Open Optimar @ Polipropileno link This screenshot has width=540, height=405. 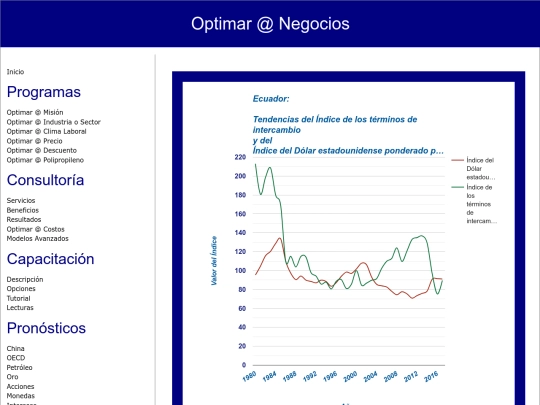pos(45,160)
